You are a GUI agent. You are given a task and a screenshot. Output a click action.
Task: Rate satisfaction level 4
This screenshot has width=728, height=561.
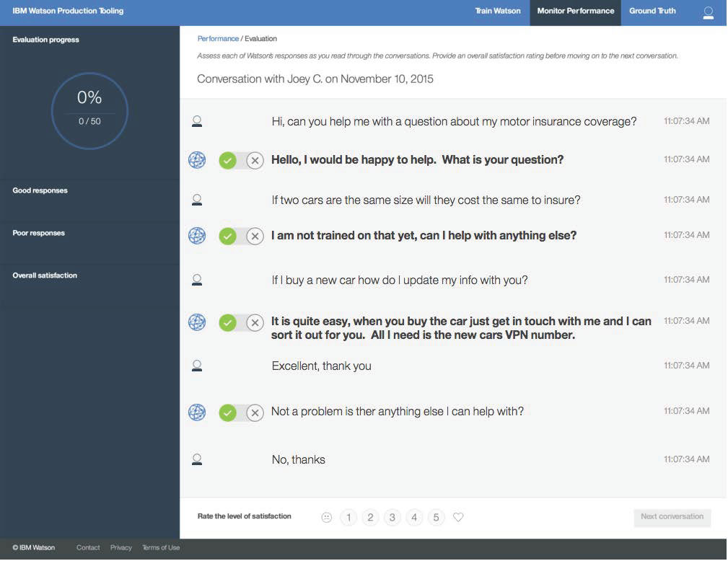tap(413, 518)
